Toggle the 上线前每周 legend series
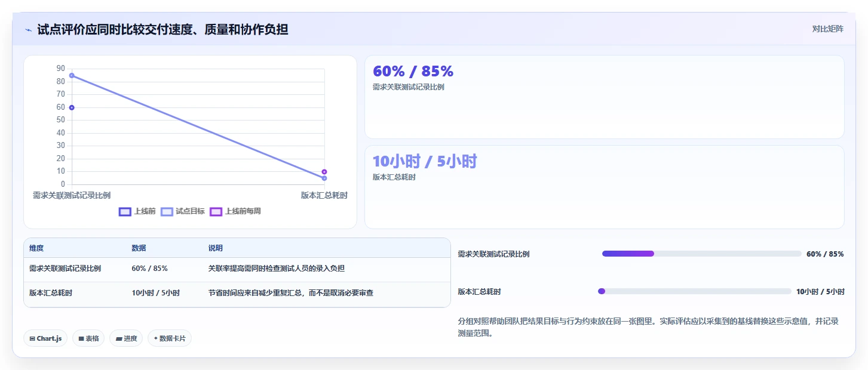 (x=235, y=211)
